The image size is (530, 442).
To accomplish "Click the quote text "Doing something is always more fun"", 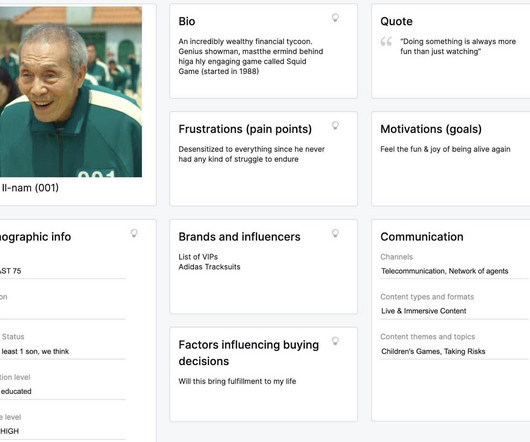I will 458,46.
